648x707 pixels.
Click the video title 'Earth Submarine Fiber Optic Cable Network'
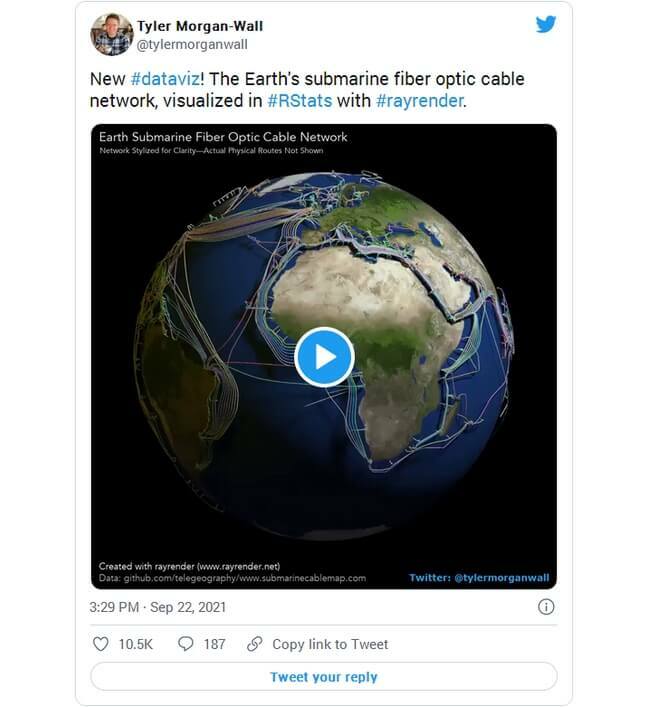click(x=223, y=137)
